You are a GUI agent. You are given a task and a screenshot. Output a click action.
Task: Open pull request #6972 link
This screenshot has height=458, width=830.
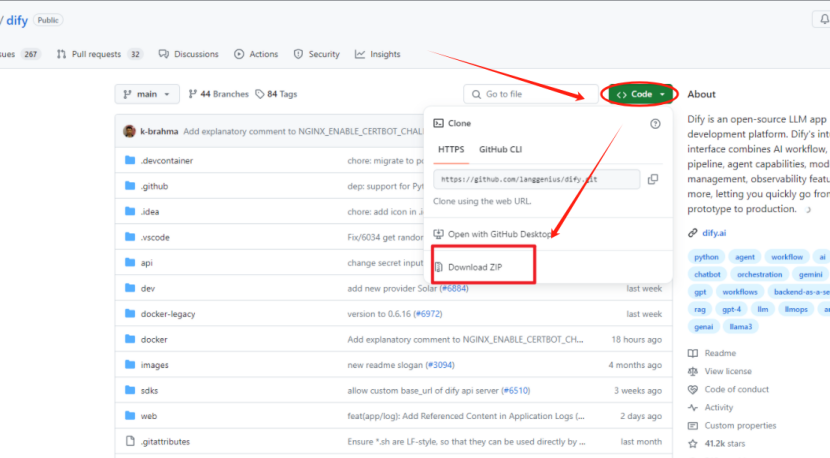[x=428, y=314]
